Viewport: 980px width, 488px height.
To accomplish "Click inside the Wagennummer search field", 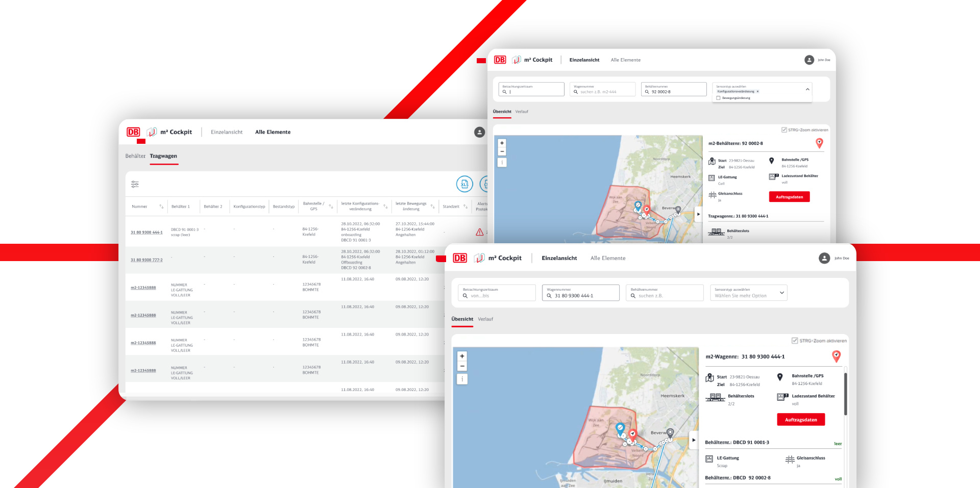I will pos(580,292).
